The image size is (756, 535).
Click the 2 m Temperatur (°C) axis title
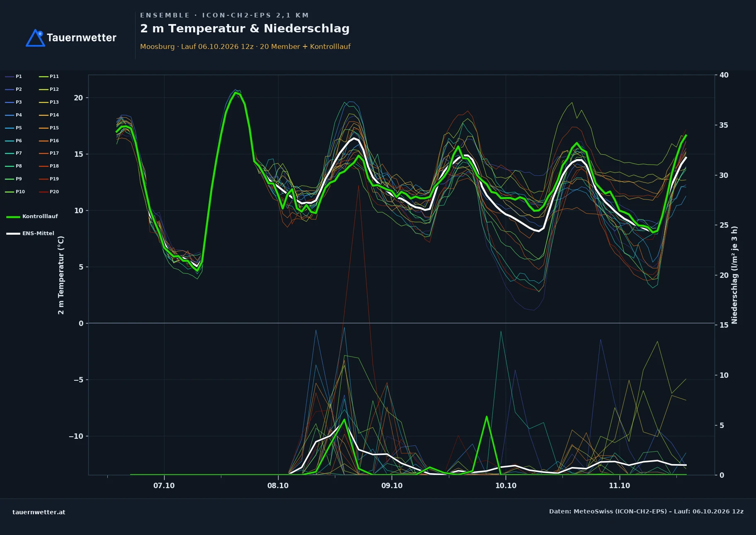61,275
